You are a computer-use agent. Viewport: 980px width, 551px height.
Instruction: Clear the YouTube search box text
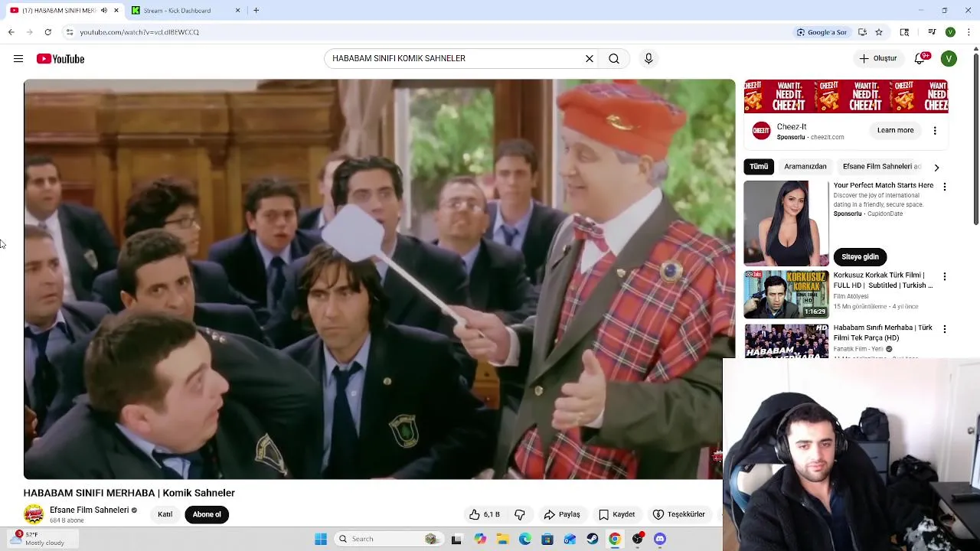click(590, 58)
